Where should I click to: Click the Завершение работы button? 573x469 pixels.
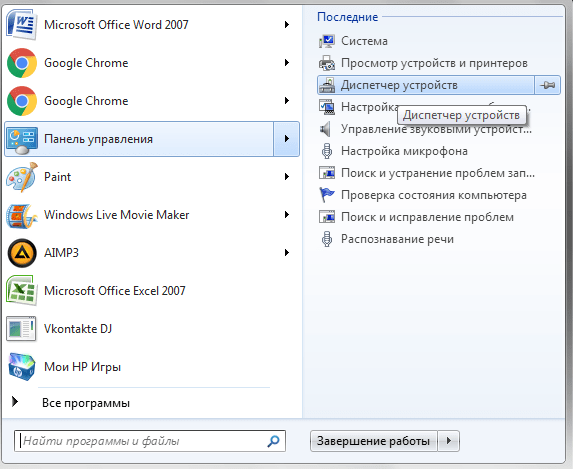pos(373,441)
